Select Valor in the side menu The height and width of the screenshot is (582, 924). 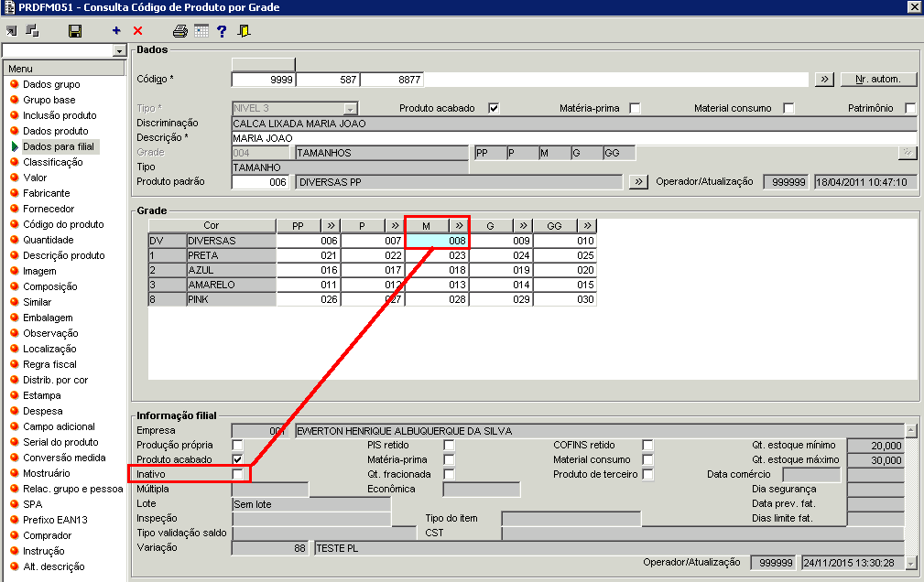pyautogui.click(x=35, y=178)
